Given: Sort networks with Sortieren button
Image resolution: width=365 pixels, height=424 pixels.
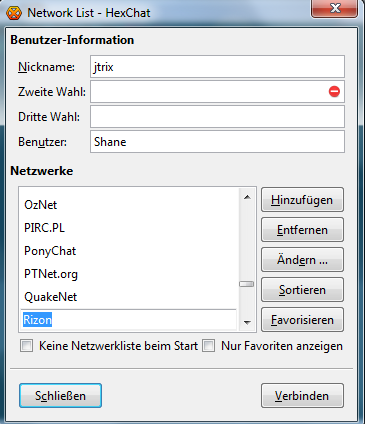Looking at the screenshot, I should 302,290.
